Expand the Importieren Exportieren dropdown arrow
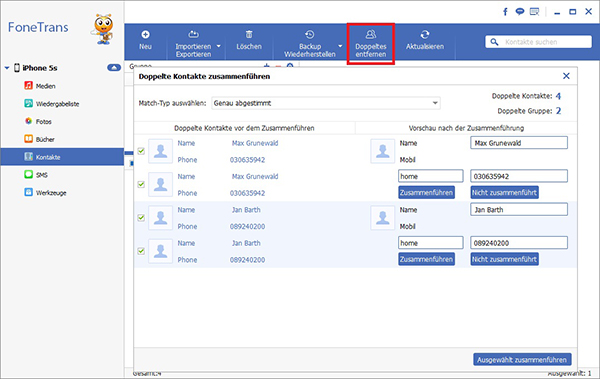 [x=219, y=46]
